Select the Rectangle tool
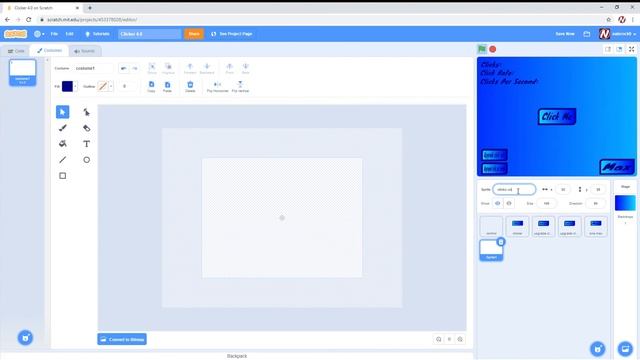This screenshot has height=360, width=640. (62, 176)
